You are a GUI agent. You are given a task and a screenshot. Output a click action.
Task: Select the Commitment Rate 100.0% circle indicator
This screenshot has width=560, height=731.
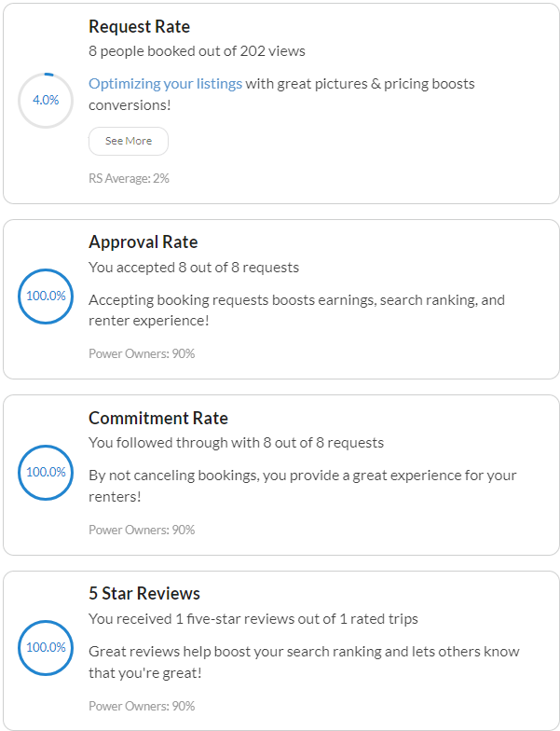pyautogui.click(x=46, y=472)
